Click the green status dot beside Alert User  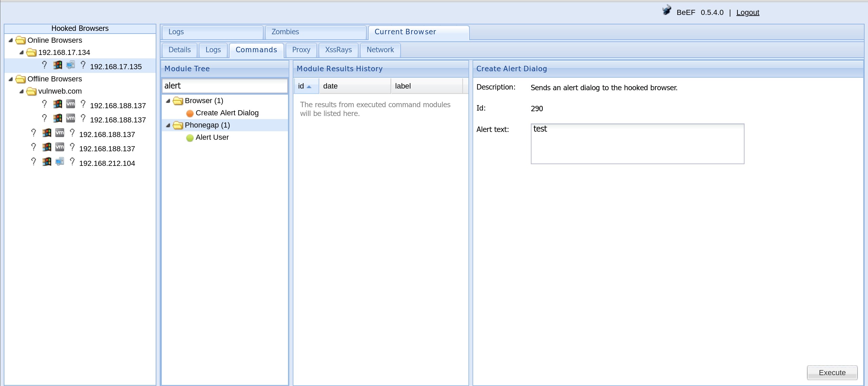[x=190, y=138]
